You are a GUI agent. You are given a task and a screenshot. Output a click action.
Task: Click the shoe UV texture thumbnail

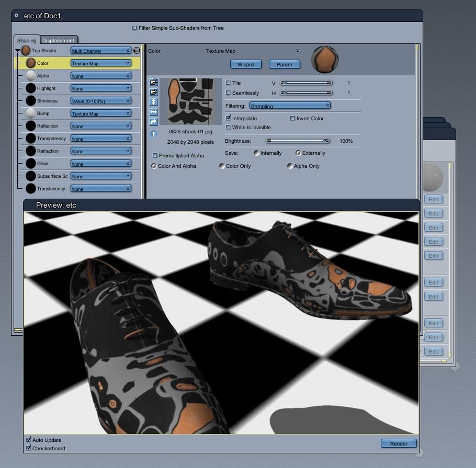tap(191, 101)
